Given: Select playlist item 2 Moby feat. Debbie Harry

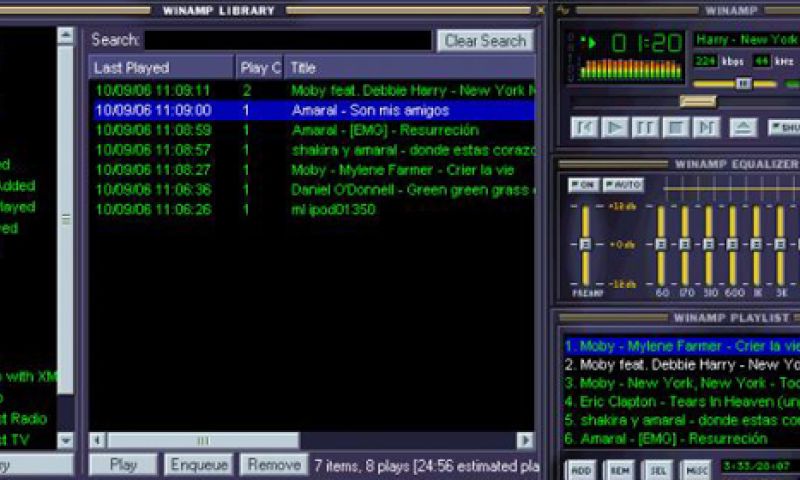Looking at the screenshot, I should coord(682,365).
